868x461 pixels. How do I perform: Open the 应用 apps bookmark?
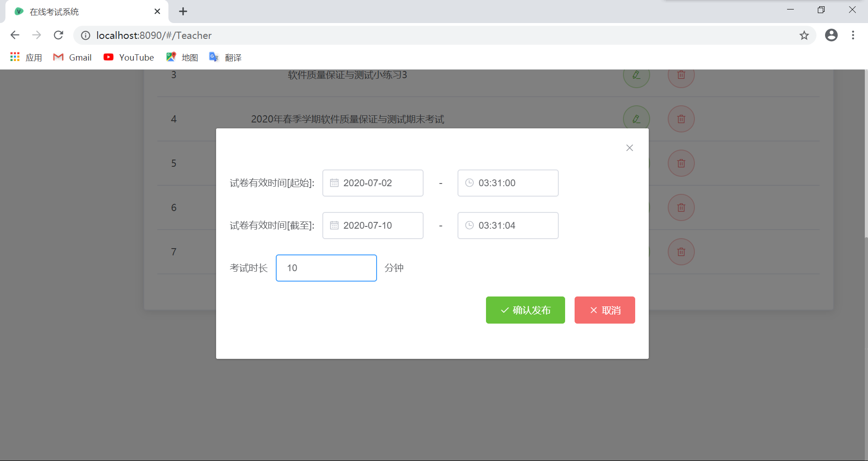pos(26,57)
